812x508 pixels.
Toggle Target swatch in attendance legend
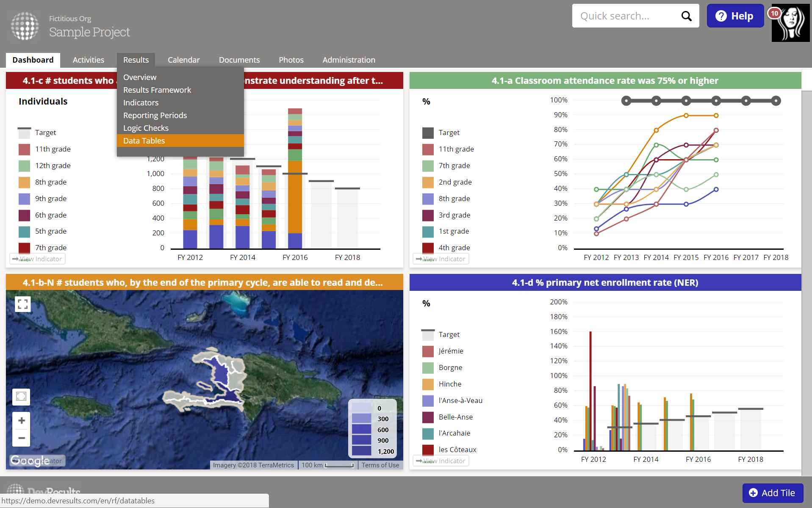[428, 133]
